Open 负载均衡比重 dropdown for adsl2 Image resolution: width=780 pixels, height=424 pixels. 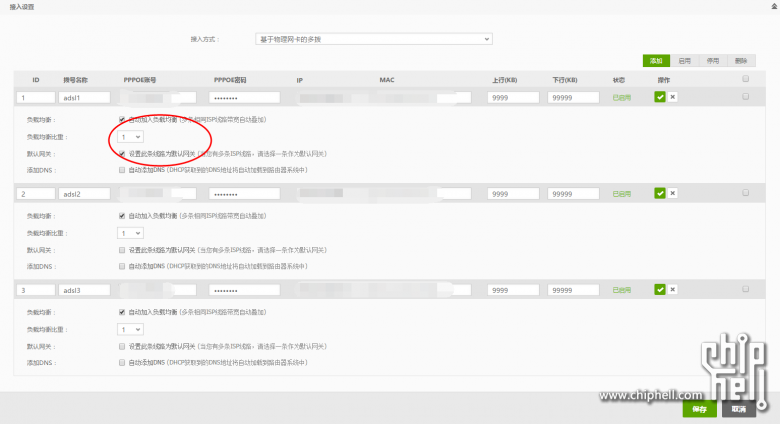[130, 233]
